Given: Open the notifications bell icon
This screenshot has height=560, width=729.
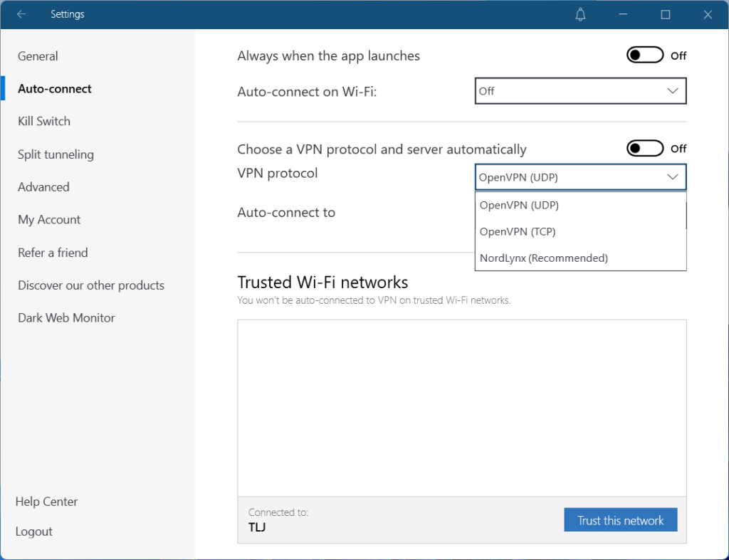Looking at the screenshot, I should coord(581,14).
